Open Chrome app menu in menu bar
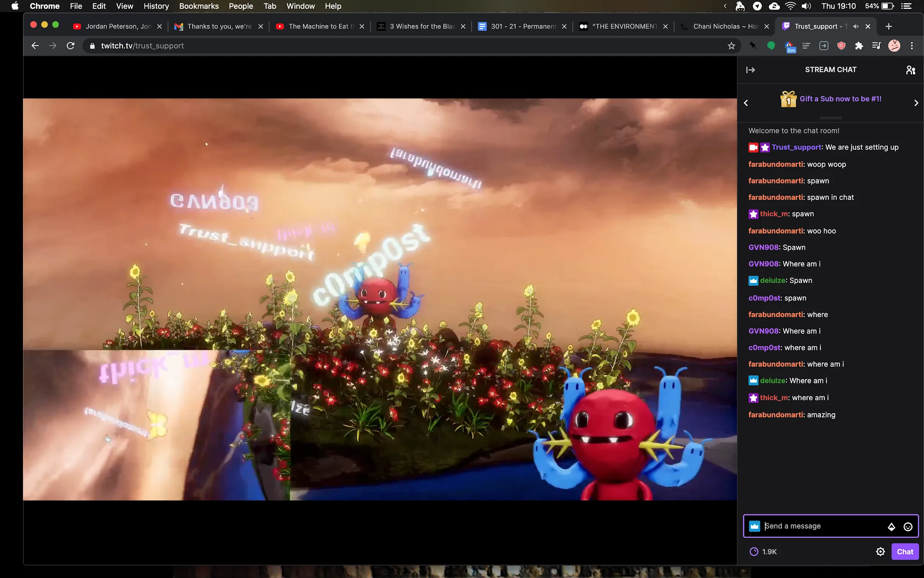This screenshot has width=924, height=578. (x=45, y=6)
